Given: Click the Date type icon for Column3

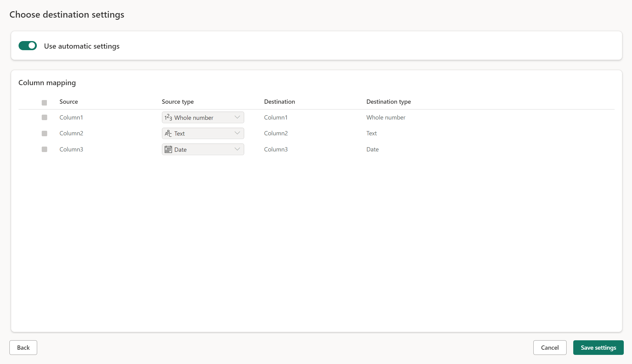Looking at the screenshot, I should [x=168, y=149].
